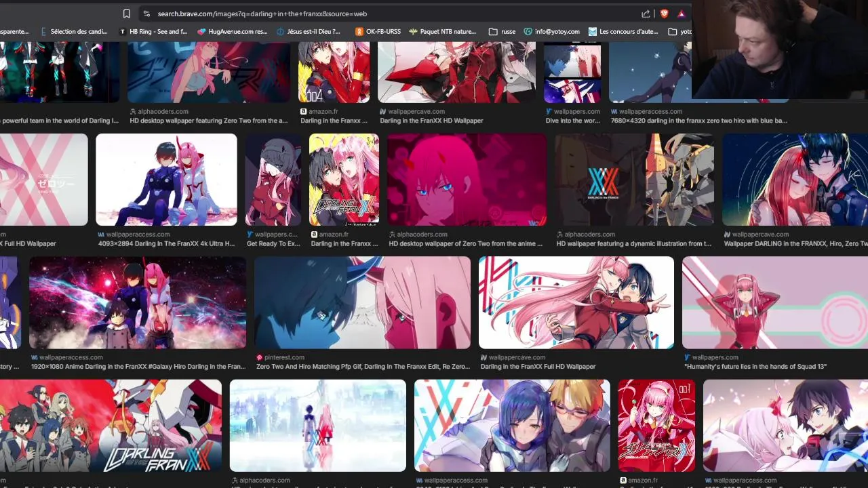Viewport: 868px width, 488px height.
Task: Open the 'Sélection des candi...' bookmark
Action: [x=75, y=31]
